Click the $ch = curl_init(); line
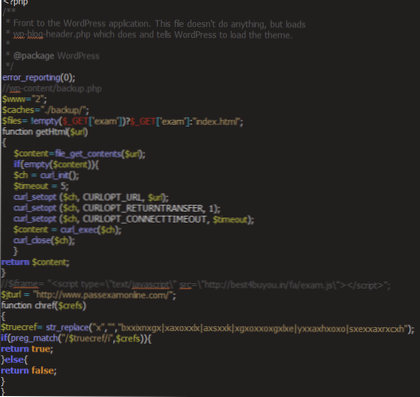This screenshot has height=397, width=420. click(x=46, y=175)
